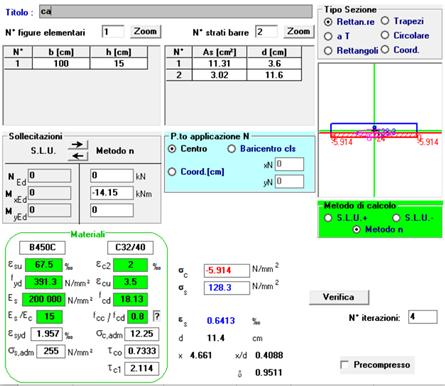Click the Verifica button
The width and height of the screenshot is (445, 386).
[x=339, y=297]
